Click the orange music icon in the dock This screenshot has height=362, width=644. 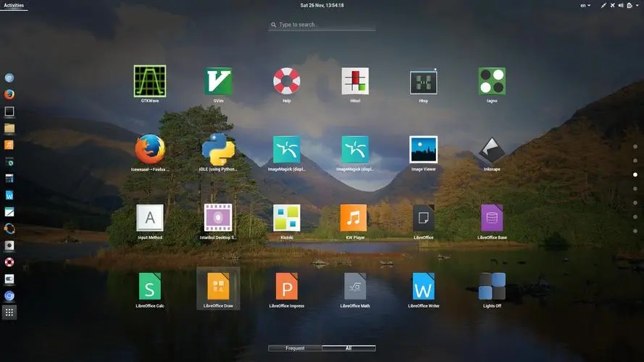pos(9,145)
